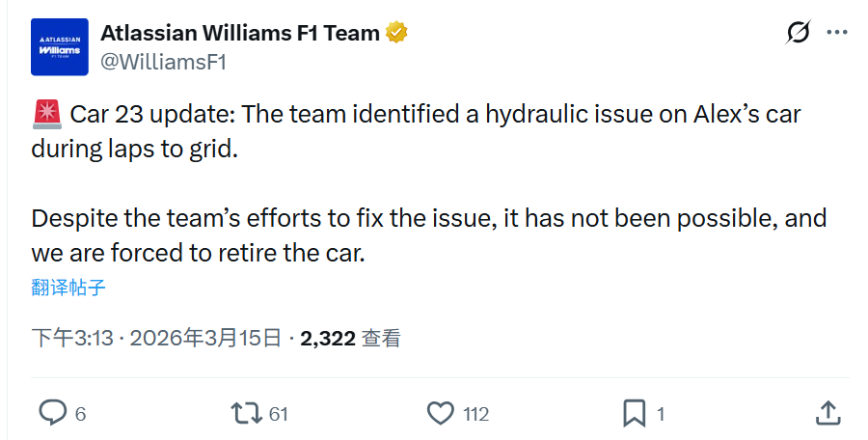Click the reply speech bubble icon

click(52, 413)
